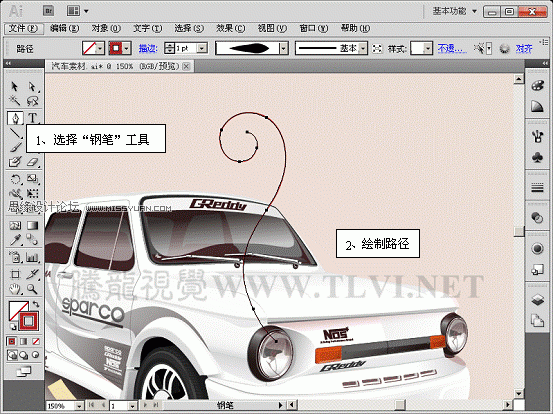The image size is (553, 414).
Task: Open the 样式 graphic style dropdown
Action: [427, 48]
